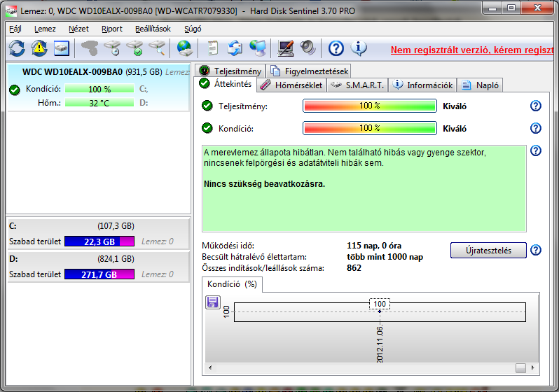Click the 862 start/stop count value
Image resolution: width=559 pixels, height=392 pixels.
(x=354, y=268)
